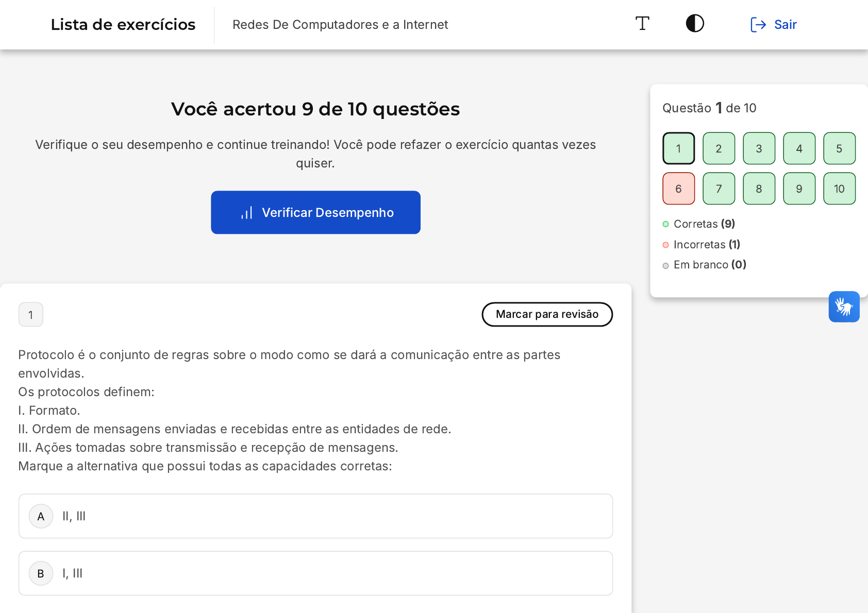Jump to question 2 in navigator
Image resolution: width=868 pixels, height=613 pixels.
(719, 148)
